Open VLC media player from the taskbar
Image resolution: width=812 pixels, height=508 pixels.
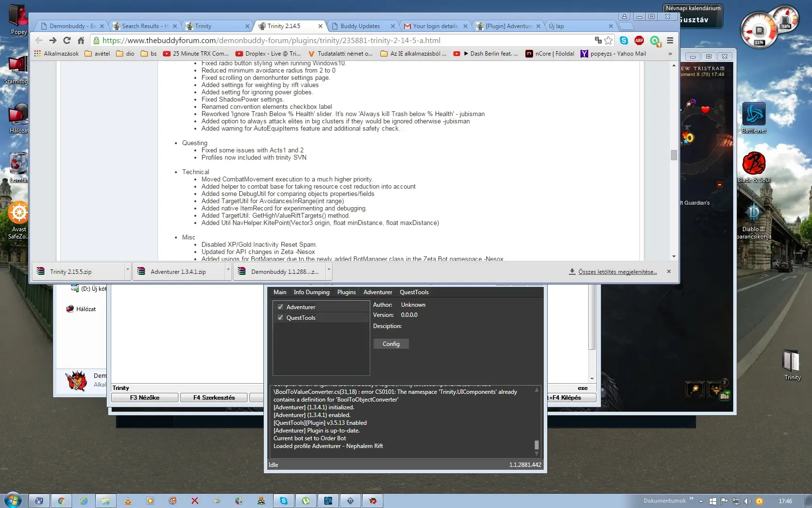(x=128, y=501)
